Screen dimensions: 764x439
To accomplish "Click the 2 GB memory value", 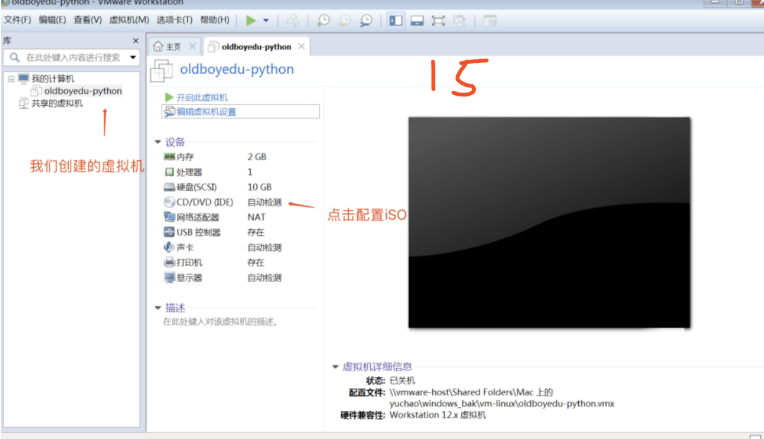I will 257,157.
